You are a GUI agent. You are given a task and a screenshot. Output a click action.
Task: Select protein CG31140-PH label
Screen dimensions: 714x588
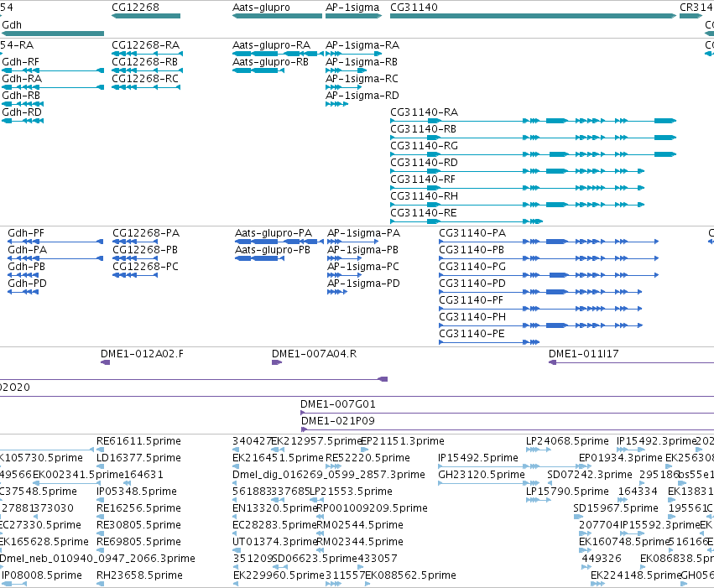click(472, 317)
